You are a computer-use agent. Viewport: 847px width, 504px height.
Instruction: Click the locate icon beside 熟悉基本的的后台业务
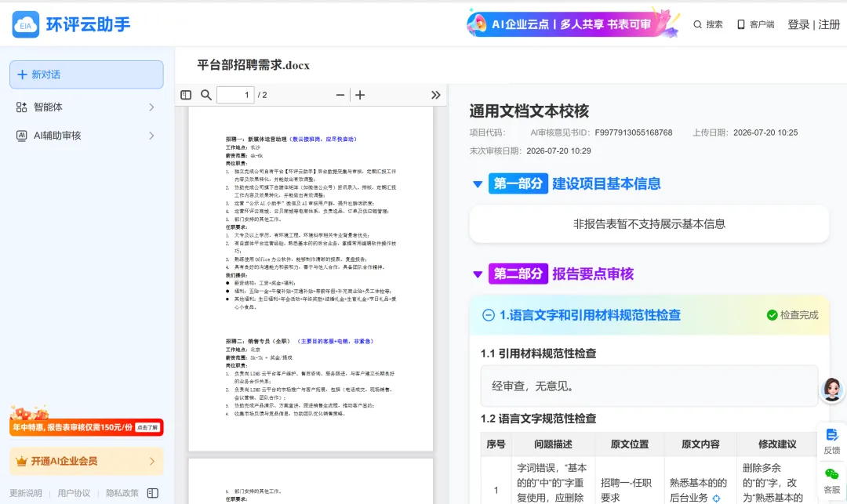[x=716, y=499]
